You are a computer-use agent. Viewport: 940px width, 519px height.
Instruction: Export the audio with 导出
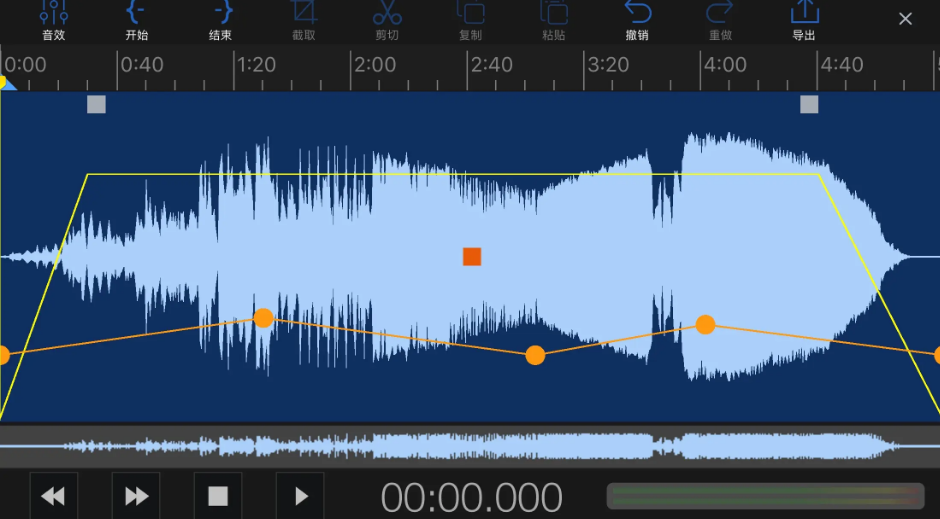pos(804,20)
